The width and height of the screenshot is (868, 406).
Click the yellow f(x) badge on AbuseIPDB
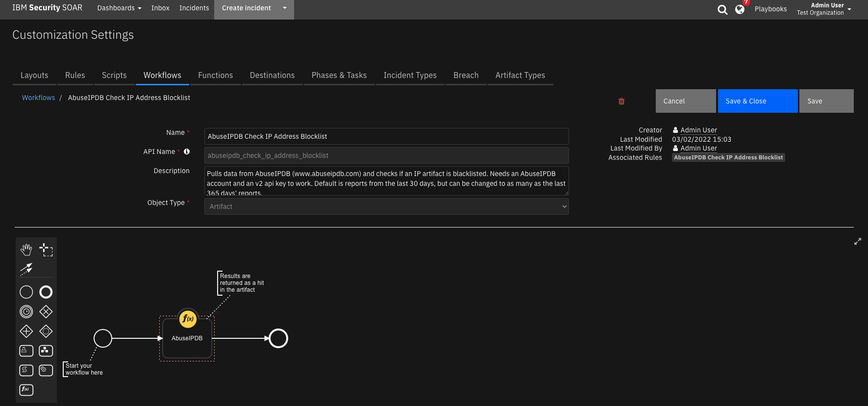point(188,319)
